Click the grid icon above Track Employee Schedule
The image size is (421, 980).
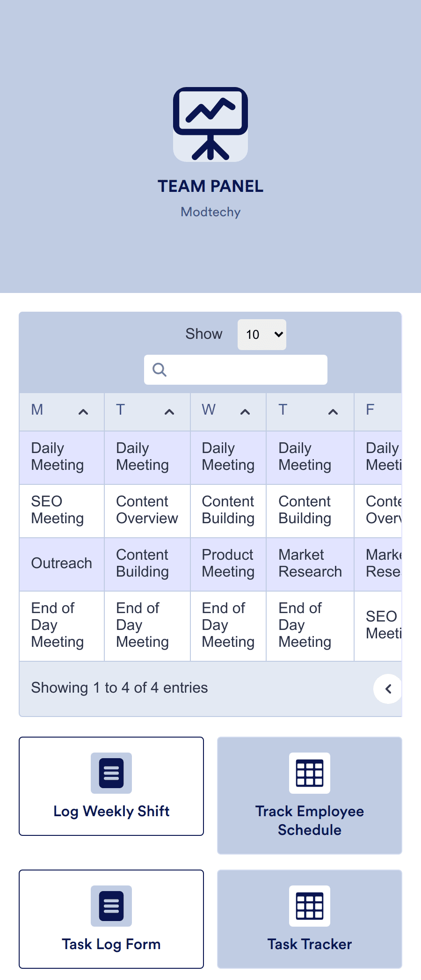click(x=309, y=773)
